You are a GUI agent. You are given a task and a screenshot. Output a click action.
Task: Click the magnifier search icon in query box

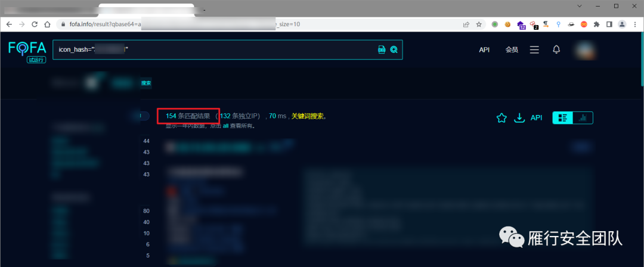tap(394, 49)
